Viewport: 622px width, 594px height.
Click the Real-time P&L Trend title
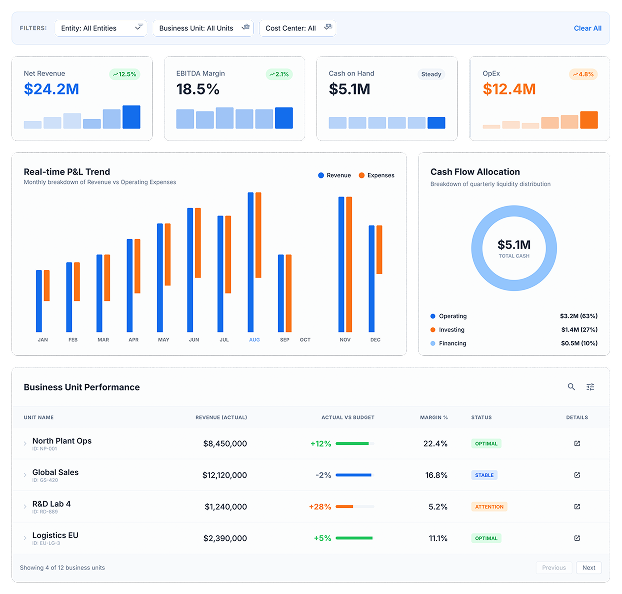pyautogui.click(x=67, y=172)
